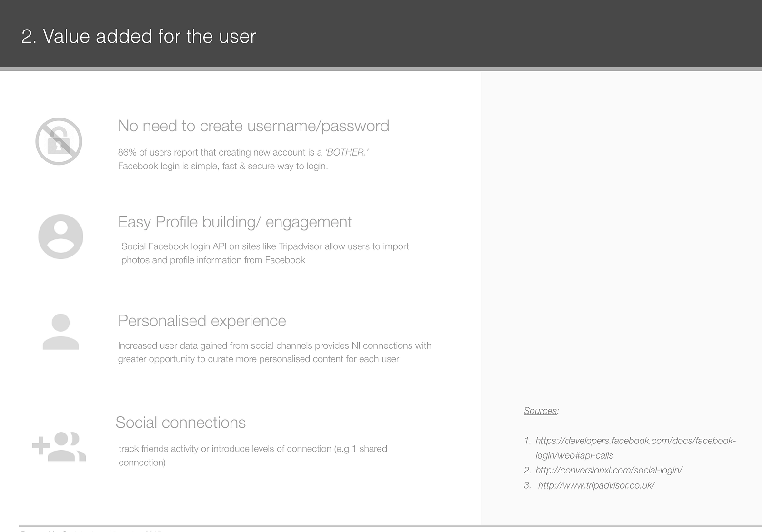Click the 'Increased user data gained' paragraph
762x532 pixels.
point(274,346)
